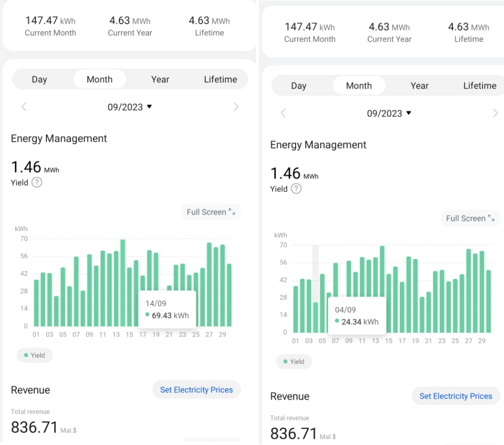The height and width of the screenshot is (445, 504).
Task: Go to next month in left panel
Action: [236, 107]
